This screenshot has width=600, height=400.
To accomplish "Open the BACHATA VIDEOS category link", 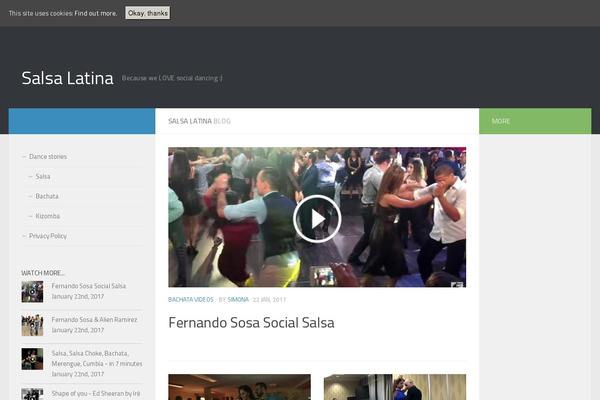I will coord(191,300).
